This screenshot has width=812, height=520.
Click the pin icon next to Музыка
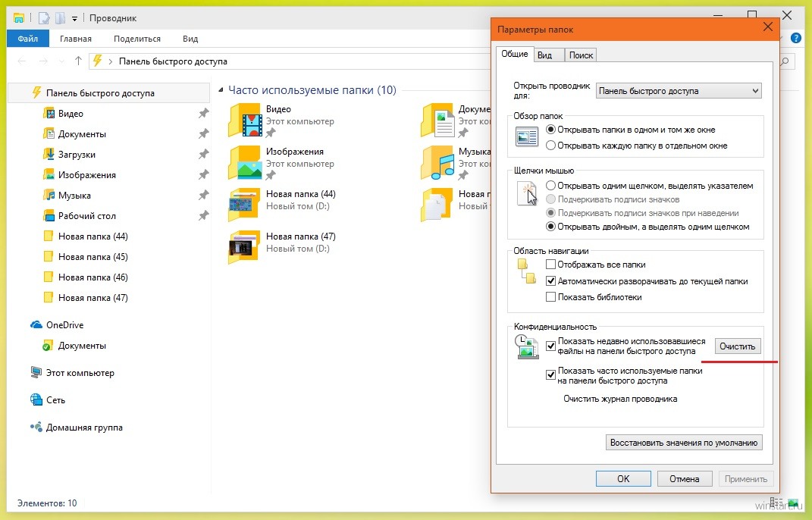tap(203, 196)
